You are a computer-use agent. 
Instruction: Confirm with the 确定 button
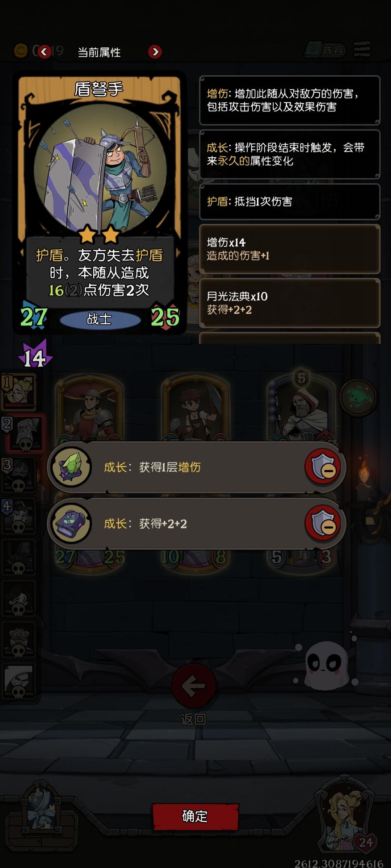(x=195, y=816)
